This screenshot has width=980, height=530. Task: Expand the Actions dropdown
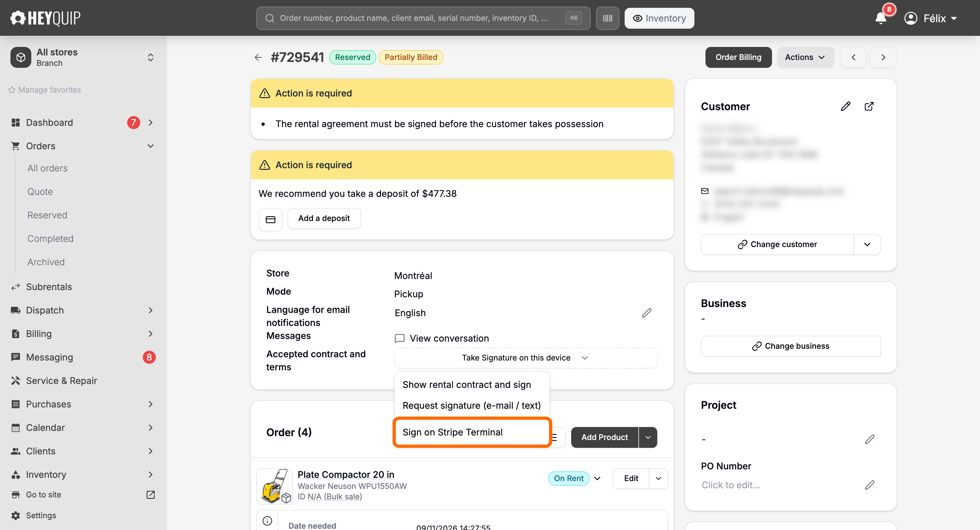[x=805, y=57]
